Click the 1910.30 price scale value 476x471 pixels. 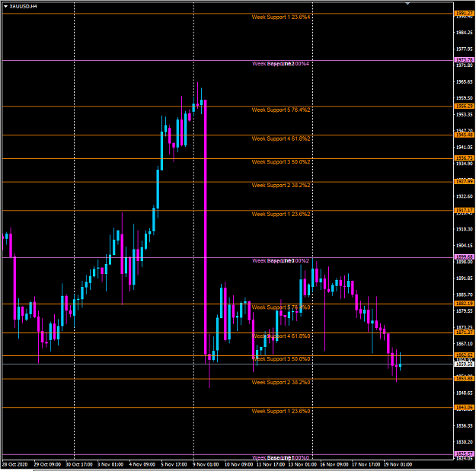click(x=465, y=229)
